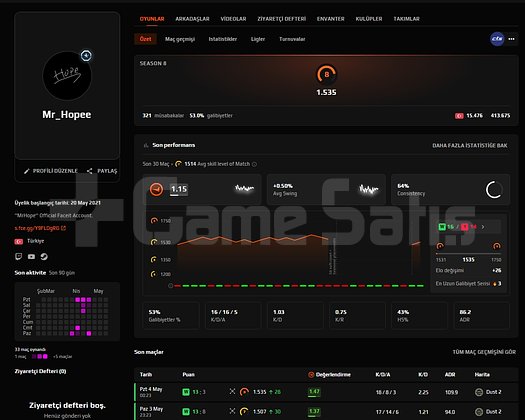Click the 53% Galibiyetler stat card
The width and height of the screenshot is (525, 420).
(171, 316)
